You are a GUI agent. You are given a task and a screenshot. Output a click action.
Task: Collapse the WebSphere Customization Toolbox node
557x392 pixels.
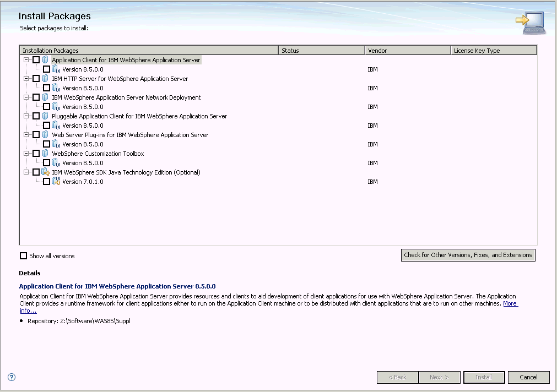tap(26, 154)
